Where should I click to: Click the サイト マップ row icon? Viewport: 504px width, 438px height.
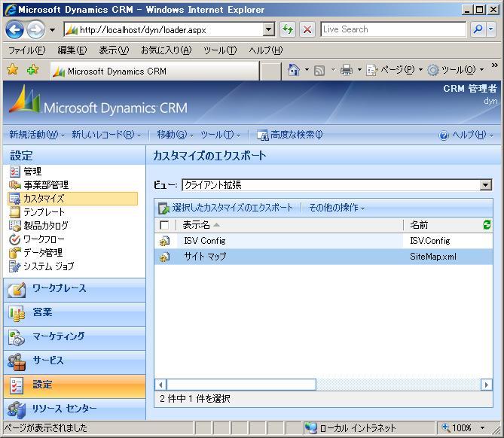coord(164,257)
